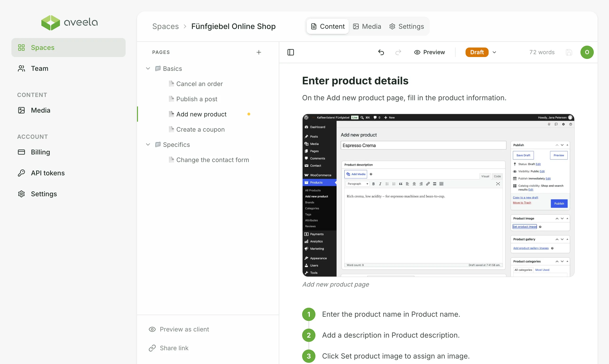Click the Enter product details heading
The width and height of the screenshot is (609, 364).
click(x=355, y=81)
